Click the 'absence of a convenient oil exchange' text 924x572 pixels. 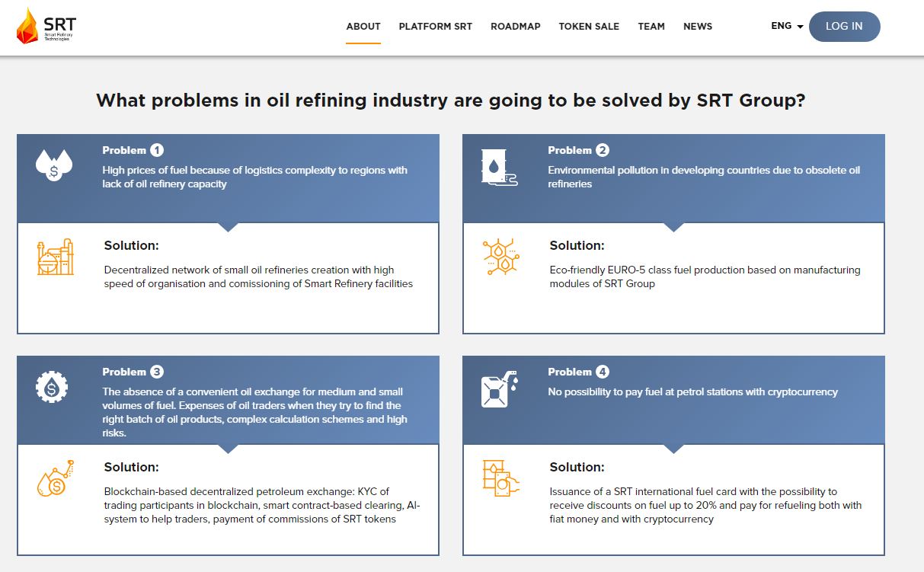tap(255, 412)
